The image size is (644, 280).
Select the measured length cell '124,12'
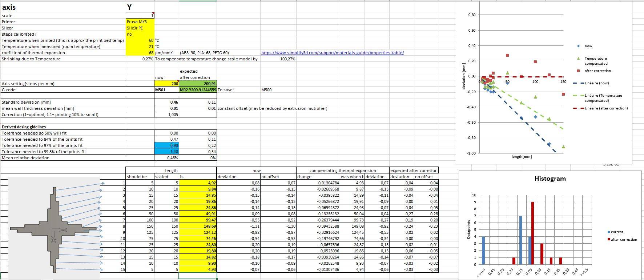(x=198, y=232)
